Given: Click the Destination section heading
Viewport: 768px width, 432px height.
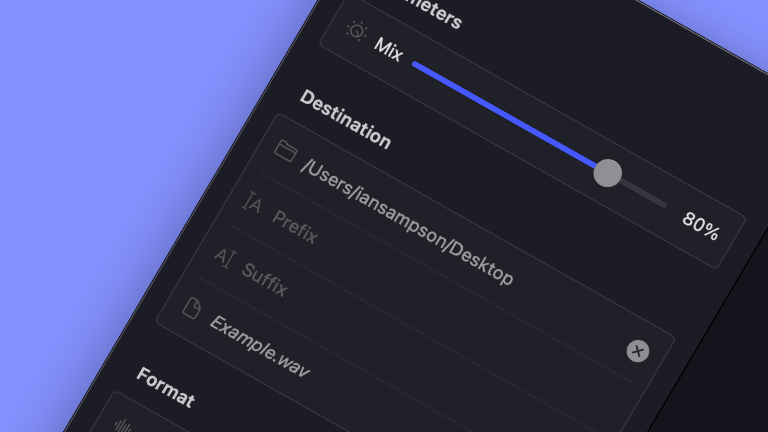Looking at the screenshot, I should click(345, 119).
